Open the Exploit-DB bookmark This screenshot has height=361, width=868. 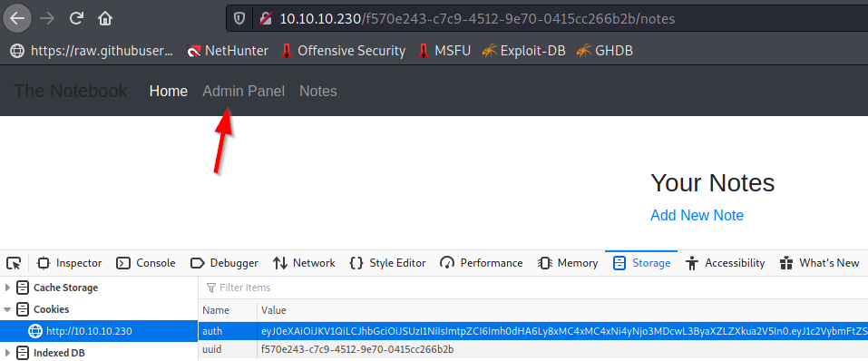click(523, 51)
